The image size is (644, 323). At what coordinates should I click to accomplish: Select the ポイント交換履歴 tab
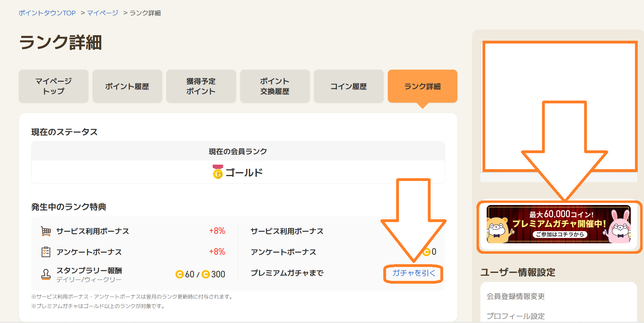[x=275, y=86]
